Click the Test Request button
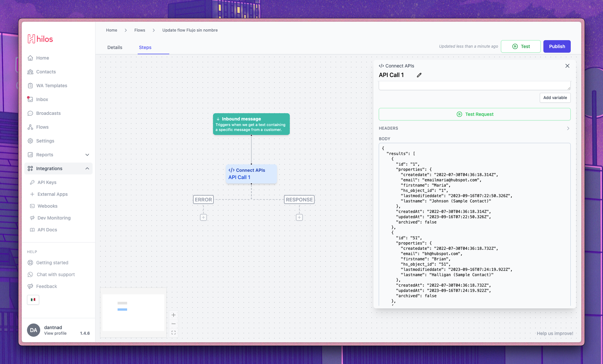 point(474,114)
